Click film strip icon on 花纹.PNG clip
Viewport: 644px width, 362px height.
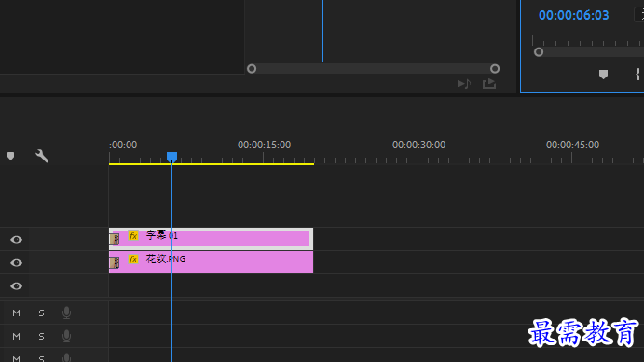click(115, 262)
